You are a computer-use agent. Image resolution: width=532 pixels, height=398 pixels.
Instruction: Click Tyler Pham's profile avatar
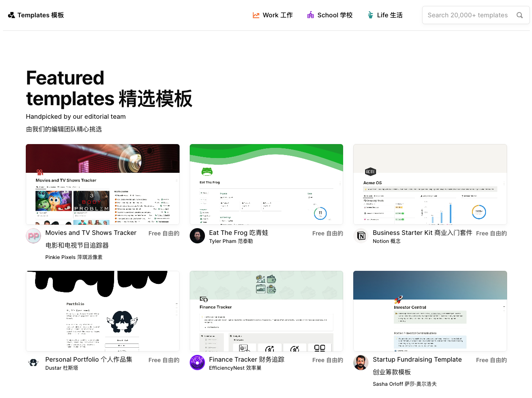tap(197, 236)
